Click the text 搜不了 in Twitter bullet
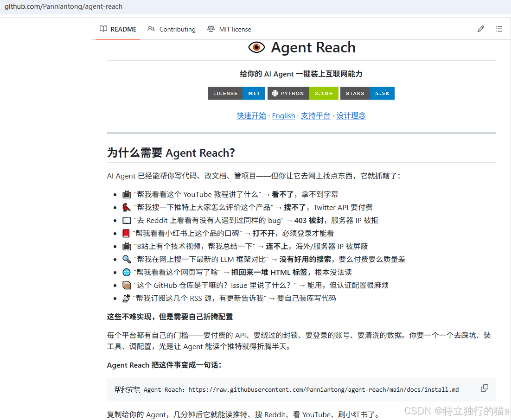This screenshot has height=420, width=511. pyautogui.click(x=295, y=208)
